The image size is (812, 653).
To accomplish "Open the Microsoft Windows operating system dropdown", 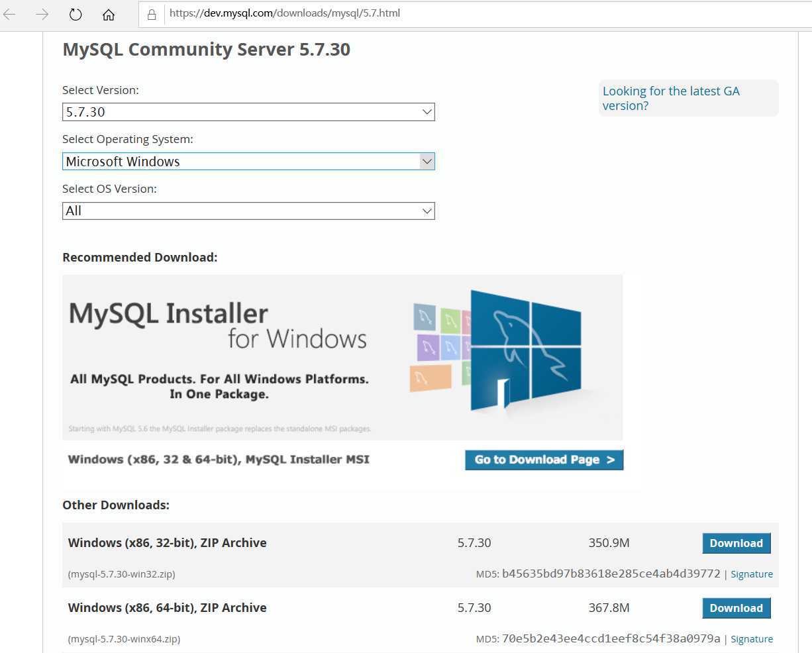I will pos(248,162).
